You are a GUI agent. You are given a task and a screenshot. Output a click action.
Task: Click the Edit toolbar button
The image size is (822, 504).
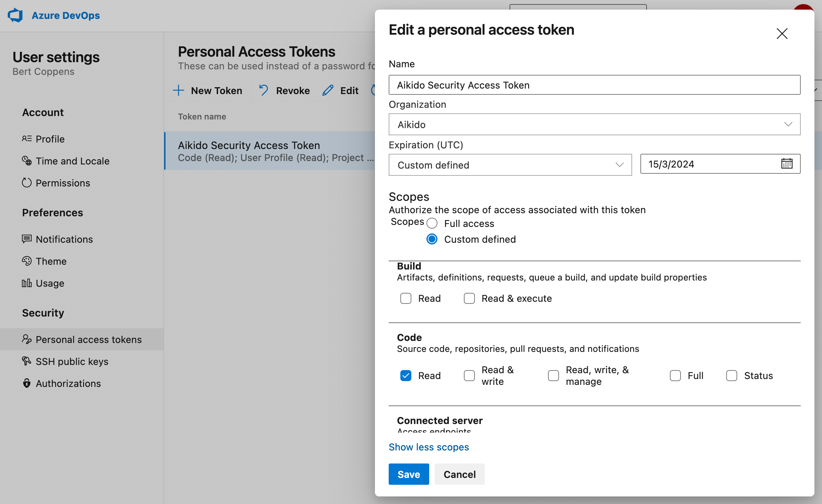[x=340, y=91]
